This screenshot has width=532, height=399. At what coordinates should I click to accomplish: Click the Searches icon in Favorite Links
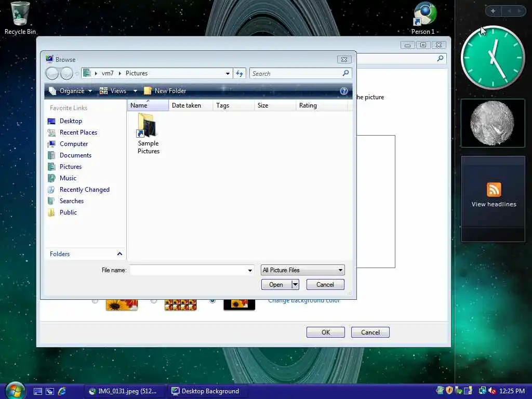pyautogui.click(x=51, y=201)
